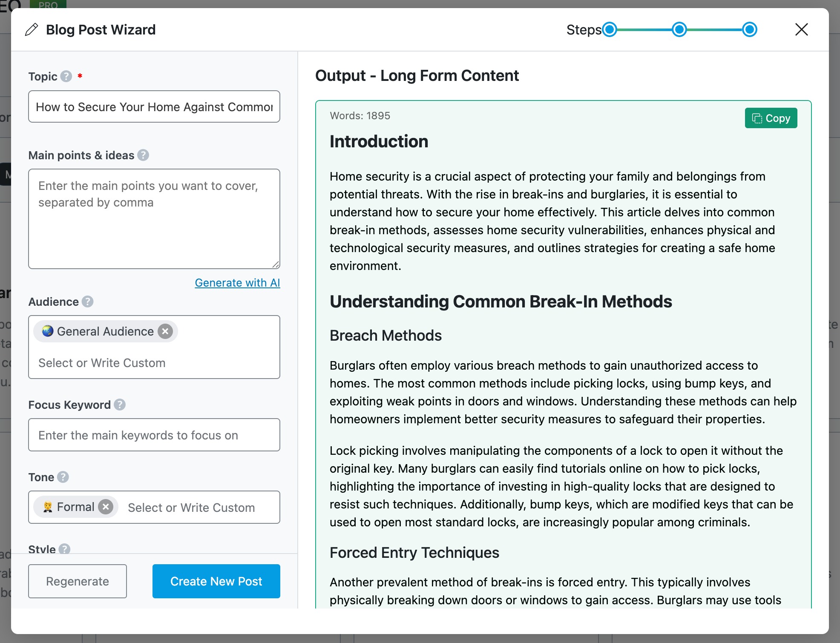Close the Blog Post Wizard dialog
Screen dimensions: 840x643
(x=801, y=30)
